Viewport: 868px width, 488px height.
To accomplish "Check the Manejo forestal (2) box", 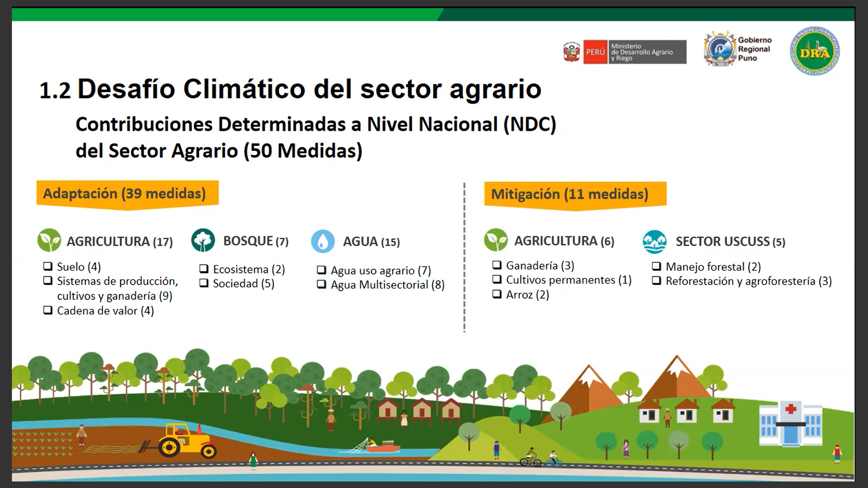I will [656, 266].
